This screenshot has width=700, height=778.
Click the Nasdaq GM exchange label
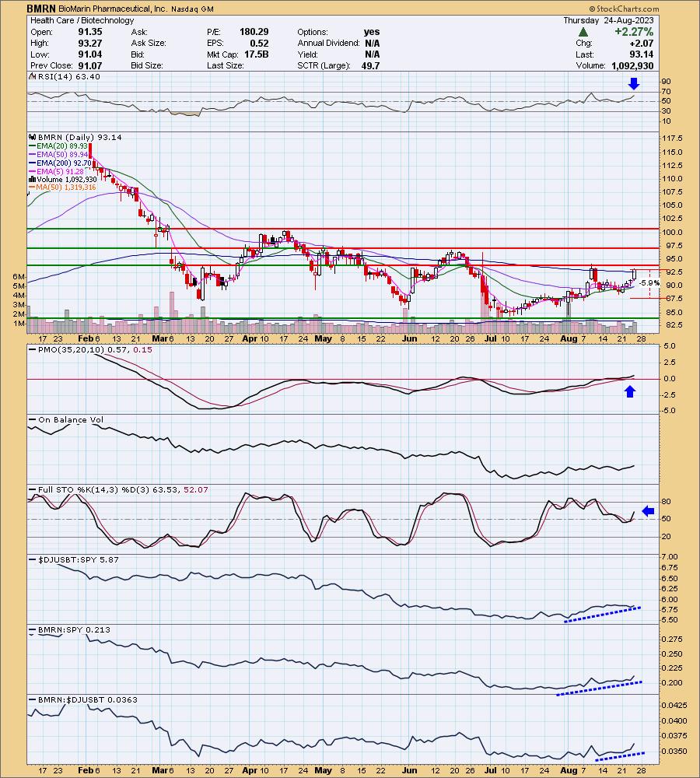point(192,9)
